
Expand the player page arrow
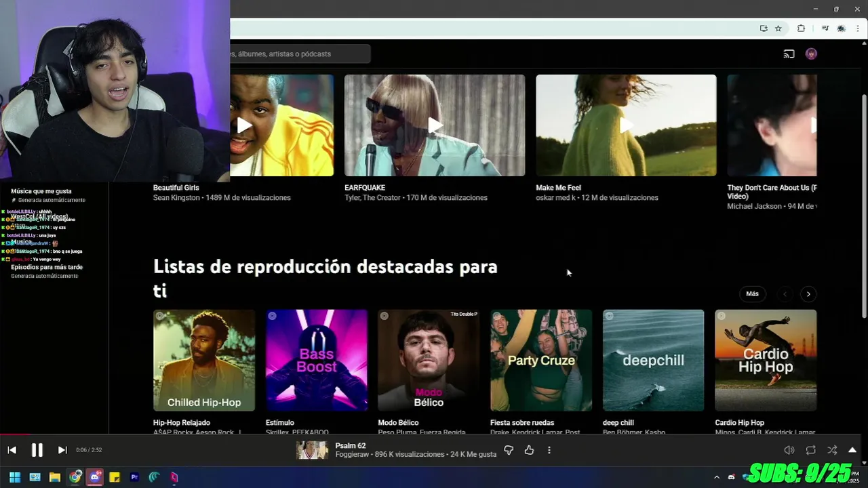(852, 450)
